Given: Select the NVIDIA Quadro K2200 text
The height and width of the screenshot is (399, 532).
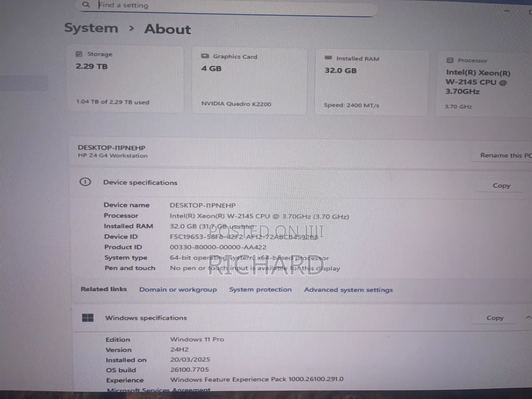Looking at the screenshot, I should click(x=236, y=104).
